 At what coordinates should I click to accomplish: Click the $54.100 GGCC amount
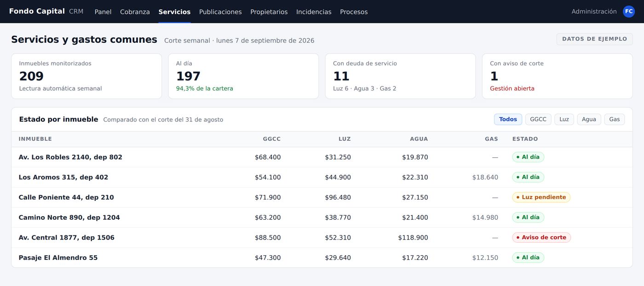pos(268,177)
